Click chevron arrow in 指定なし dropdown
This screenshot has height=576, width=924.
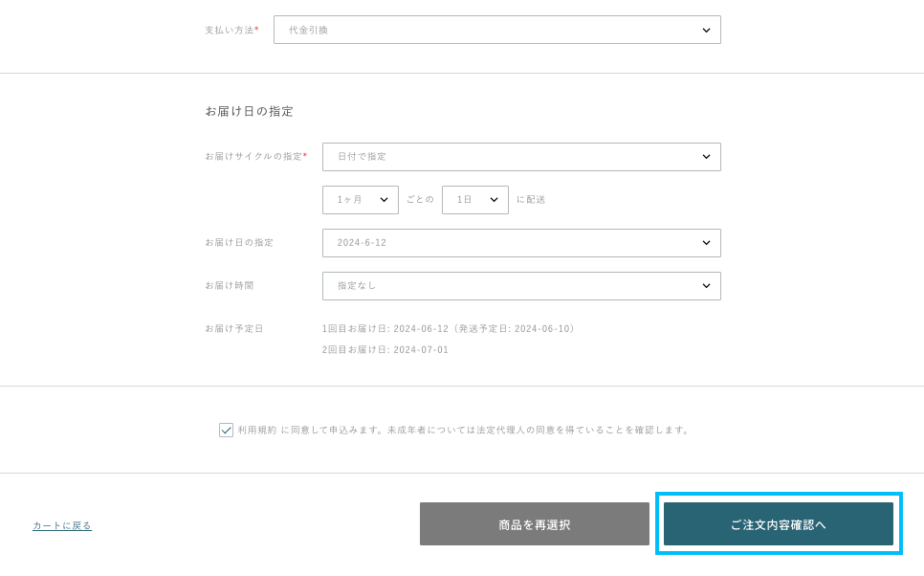pos(706,286)
